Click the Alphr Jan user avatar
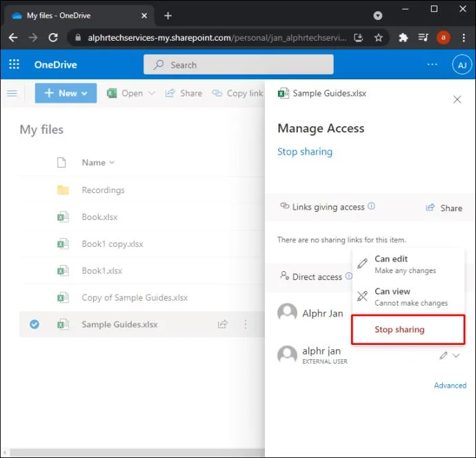476x458 pixels. click(x=287, y=312)
